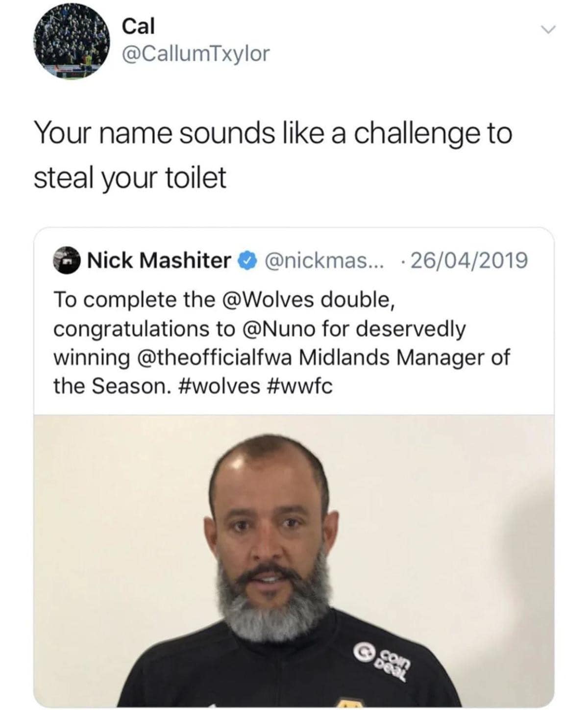Click the display name Cal
The height and width of the screenshot is (710, 588).
(x=138, y=26)
